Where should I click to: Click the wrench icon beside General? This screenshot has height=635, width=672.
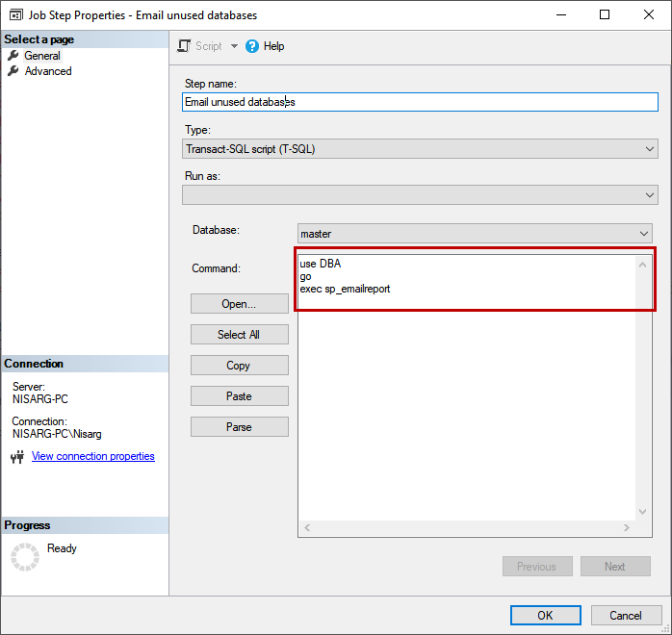pos(13,55)
